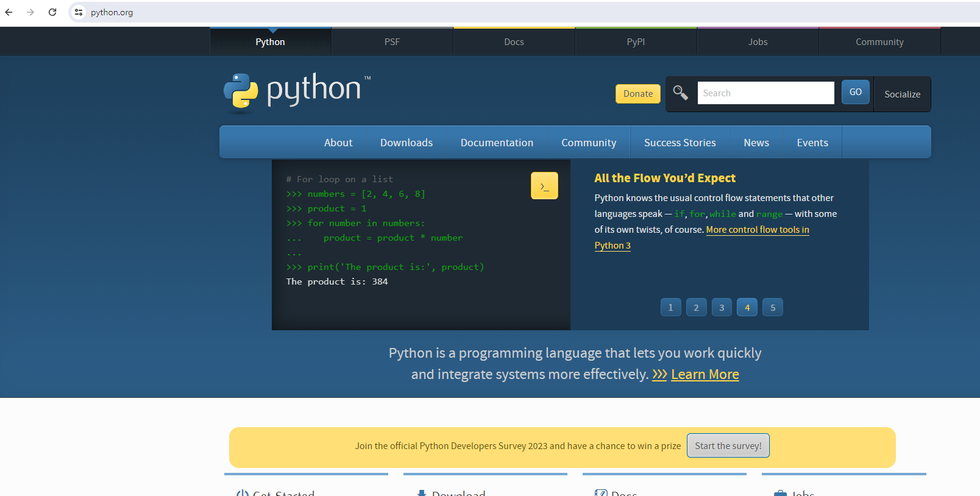This screenshot has width=980, height=496.
Task: Show slide 5 of the code carousel
Action: point(773,307)
